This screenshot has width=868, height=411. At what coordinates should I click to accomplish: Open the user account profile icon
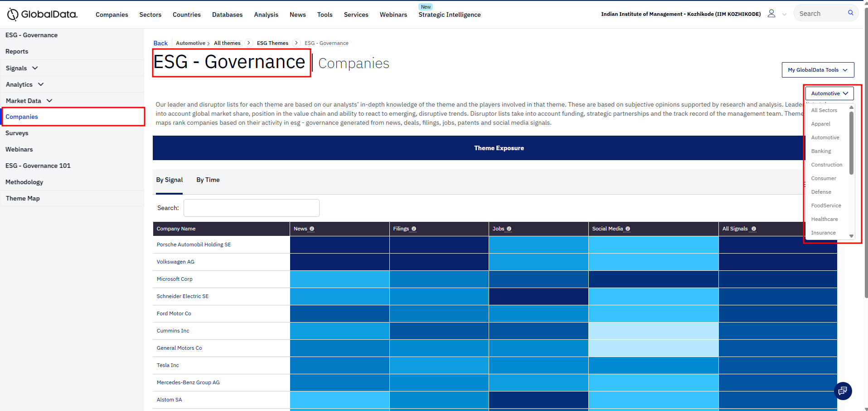(771, 14)
